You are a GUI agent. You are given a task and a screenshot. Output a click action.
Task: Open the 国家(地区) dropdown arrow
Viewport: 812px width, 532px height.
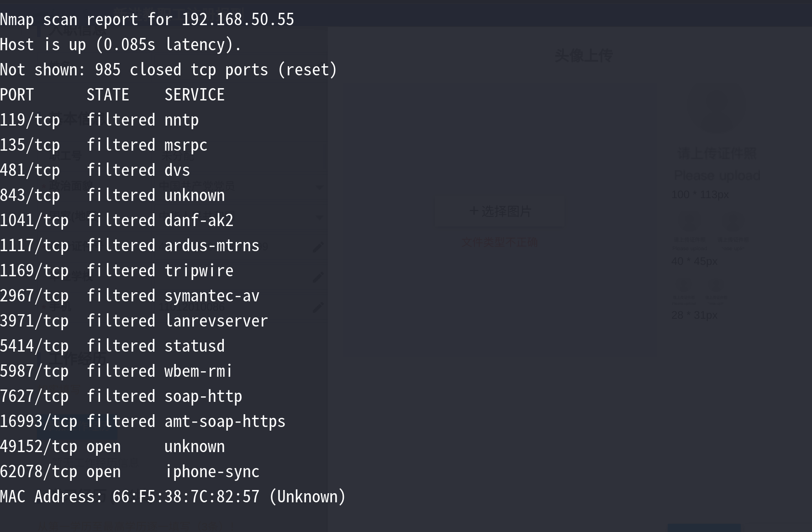[x=320, y=217]
